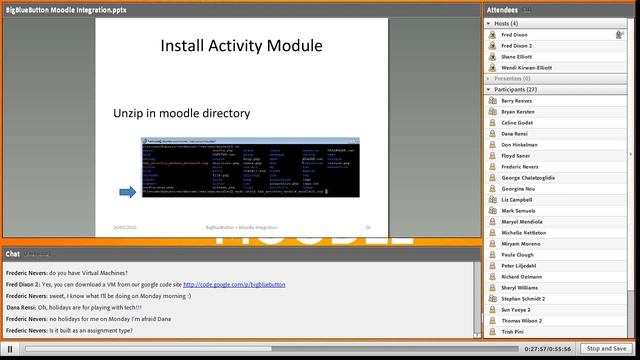640x360 pixels.
Task: Click Bryan Kersten's participant icon
Action: (493, 111)
